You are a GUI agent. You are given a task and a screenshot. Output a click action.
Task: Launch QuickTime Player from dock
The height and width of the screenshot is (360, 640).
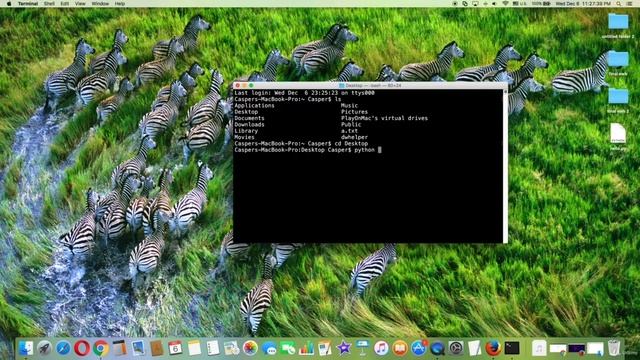[x=437, y=348]
